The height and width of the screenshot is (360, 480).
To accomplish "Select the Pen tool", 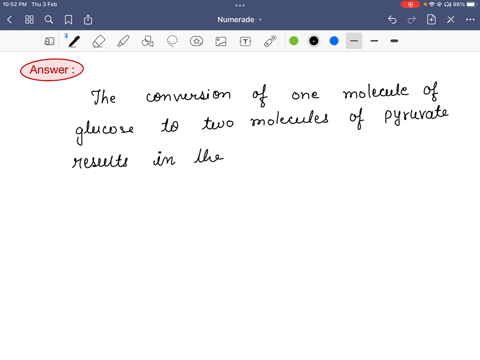I will pos(74,41).
